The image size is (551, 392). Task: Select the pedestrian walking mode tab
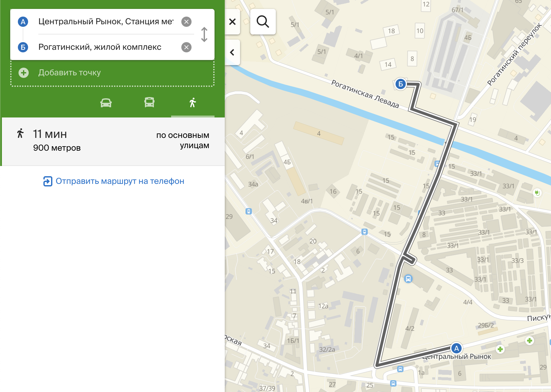click(192, 103)
